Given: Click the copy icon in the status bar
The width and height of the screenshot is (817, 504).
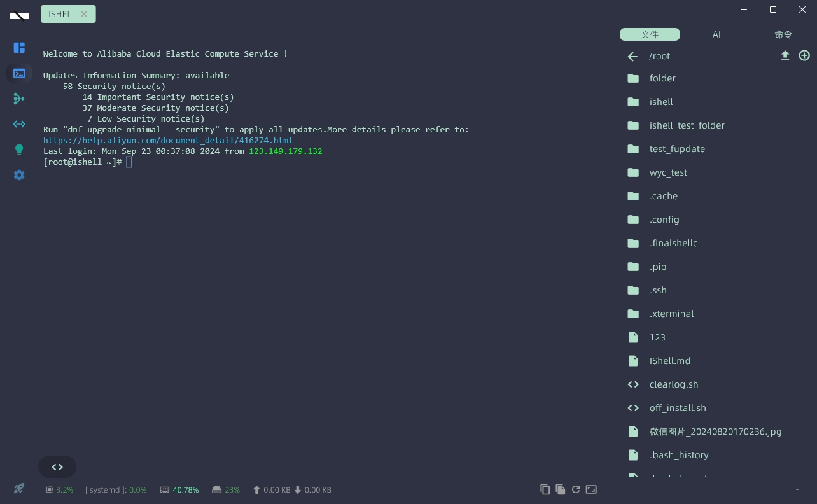Looking at the screenshot, I should pos(545,489).
